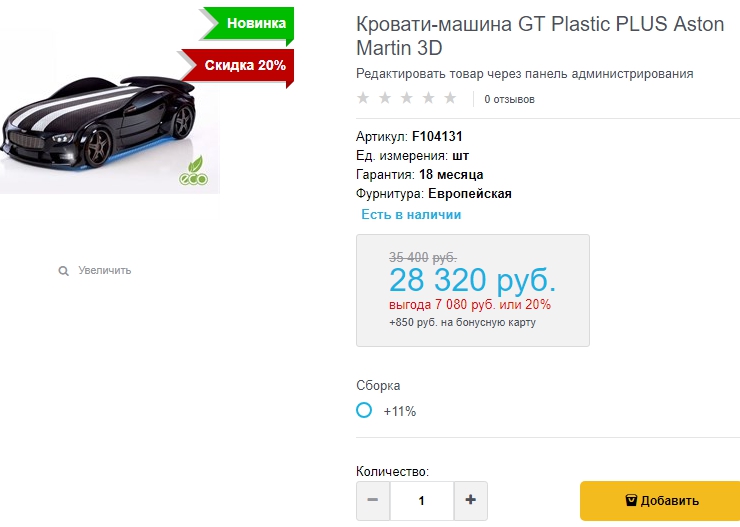Click the Увеличить enlarge image link

pos(104,271)
